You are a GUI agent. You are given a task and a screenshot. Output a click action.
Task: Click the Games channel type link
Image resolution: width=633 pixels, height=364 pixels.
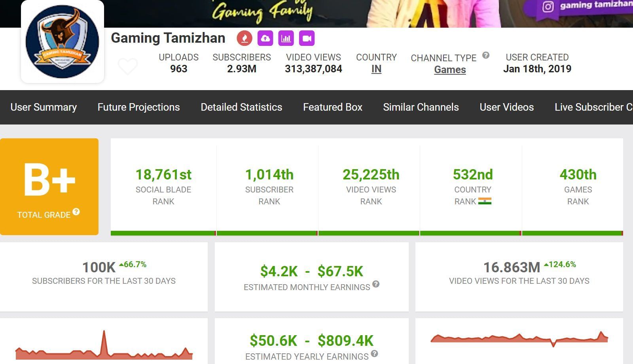point(450,70)
